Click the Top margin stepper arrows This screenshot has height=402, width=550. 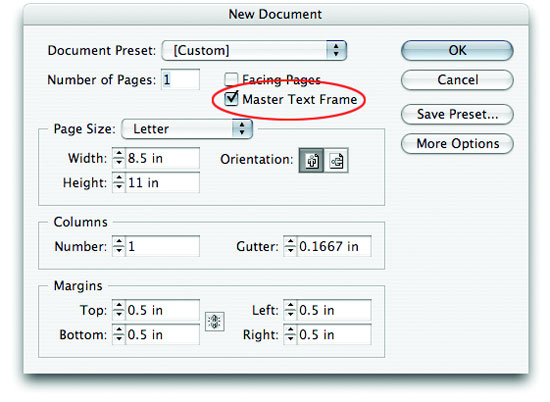point(119,310)
